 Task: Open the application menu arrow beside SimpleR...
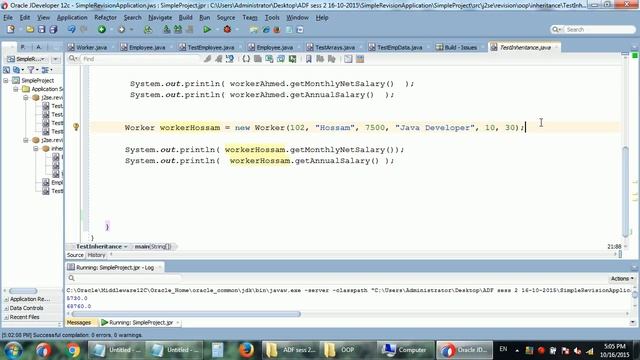pos(56,59)
